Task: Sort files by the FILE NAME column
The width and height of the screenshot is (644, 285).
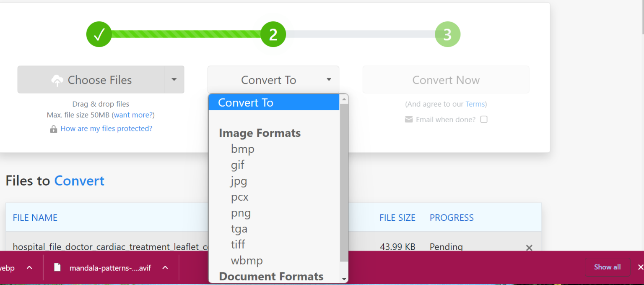Action: pyautogui.click(x=35, y=217)
